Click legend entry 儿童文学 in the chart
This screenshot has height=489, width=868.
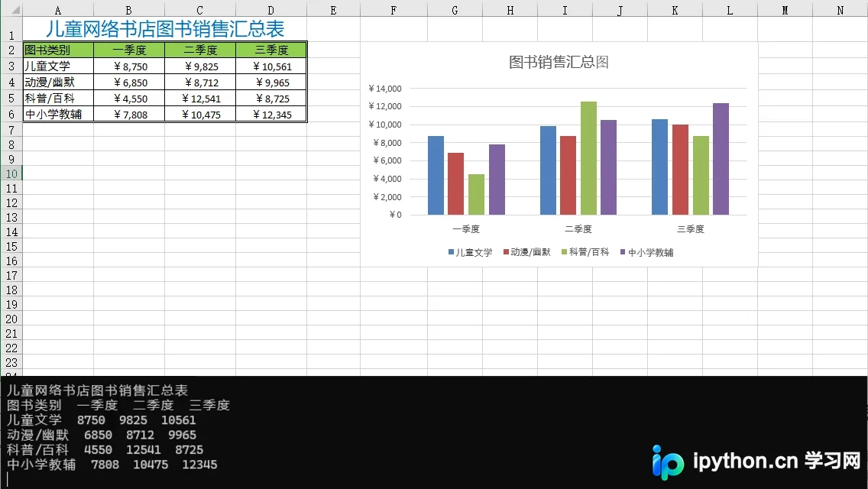coord(470,252)
